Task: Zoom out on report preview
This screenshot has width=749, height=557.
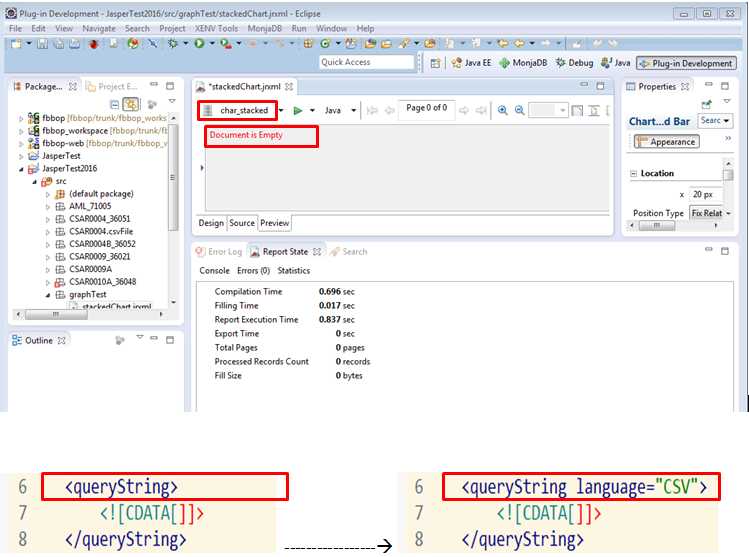Action: pos(519,110)
